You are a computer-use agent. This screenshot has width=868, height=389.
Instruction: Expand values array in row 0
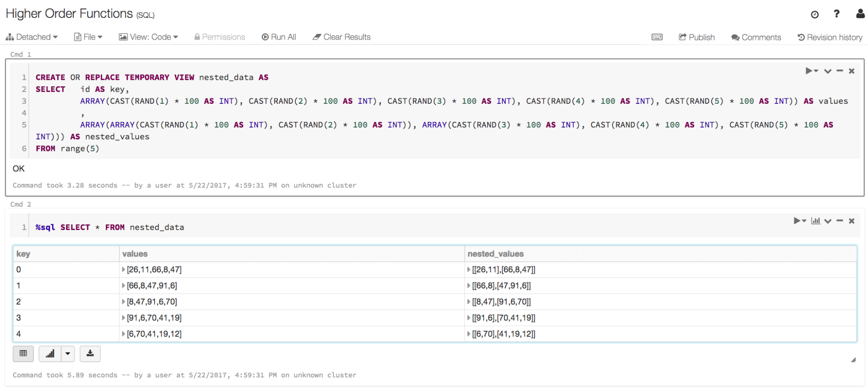point(123,270)
